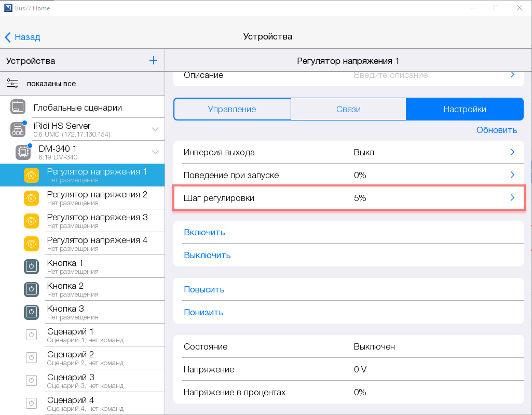Click the yellow icon of Регулятор напряжения 2
The height and width of the screenshot is (415, 532).
[x=32, y=198]
